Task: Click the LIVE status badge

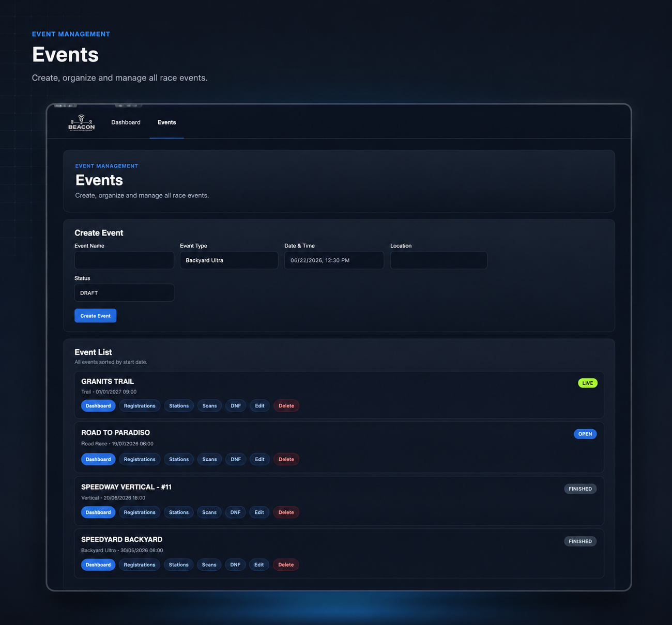Action: pos(588,383)
